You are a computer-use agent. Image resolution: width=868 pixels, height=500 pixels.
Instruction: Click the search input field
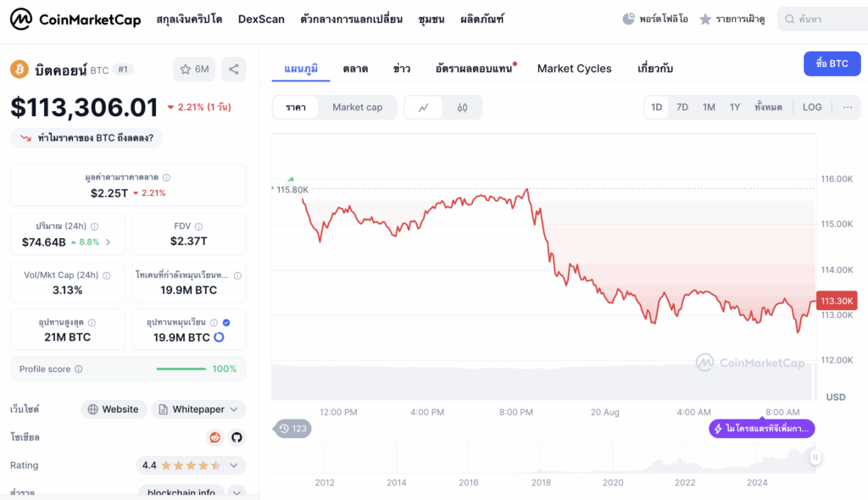pyautogui.click(x=821, y=19)
